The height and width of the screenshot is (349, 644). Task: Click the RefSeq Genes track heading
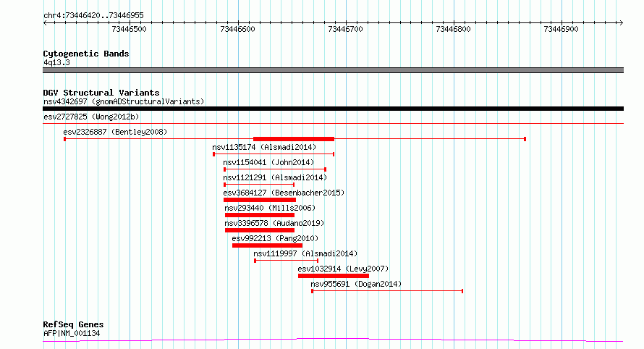pyautogui.click(x=74, y=324)
